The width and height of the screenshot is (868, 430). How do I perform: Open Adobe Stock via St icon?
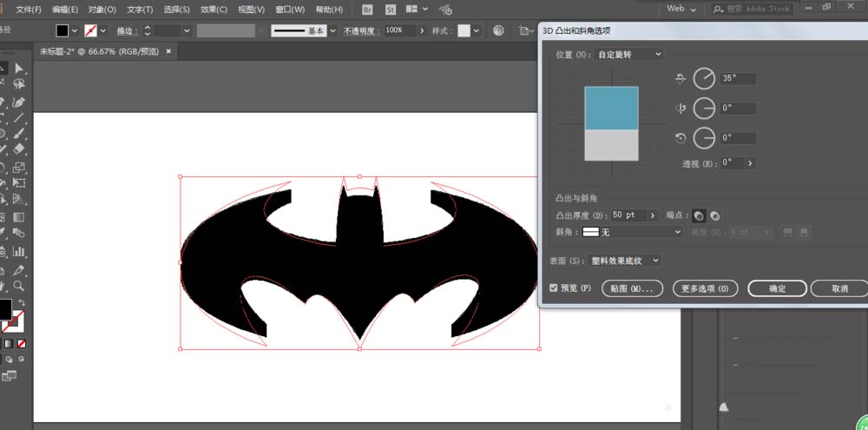pyautogui.click(x=391, y=10)
